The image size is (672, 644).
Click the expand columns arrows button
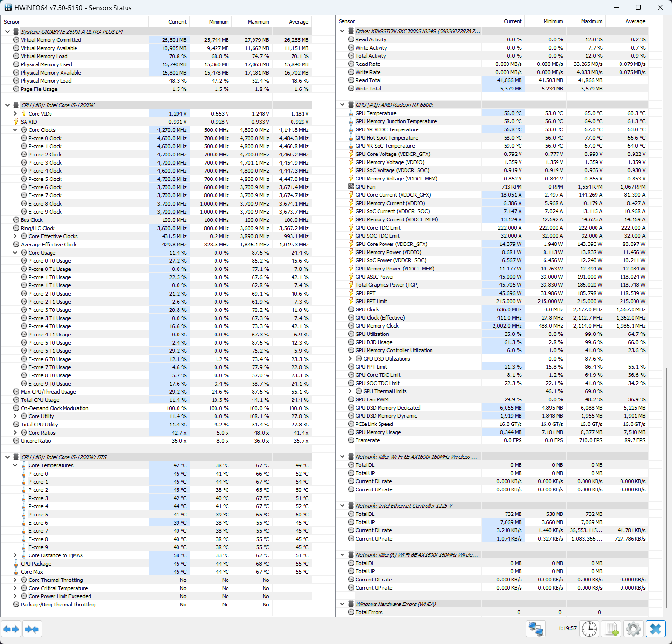11,629
